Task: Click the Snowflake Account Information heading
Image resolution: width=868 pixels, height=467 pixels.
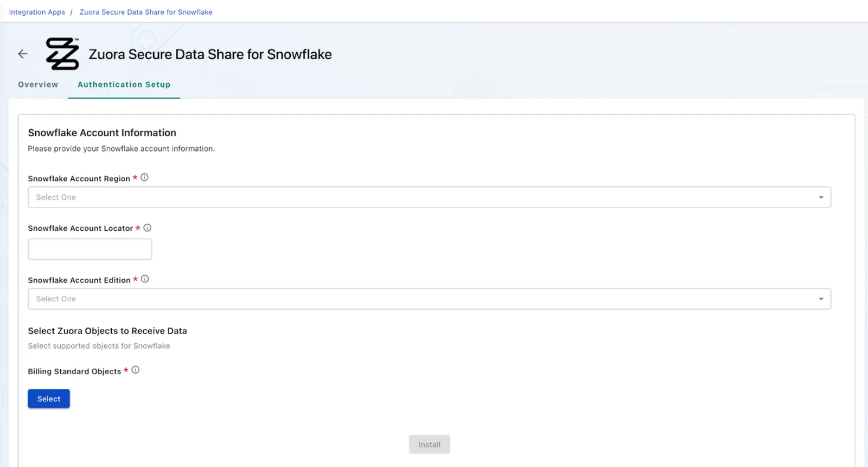Action: click(102, 132)
